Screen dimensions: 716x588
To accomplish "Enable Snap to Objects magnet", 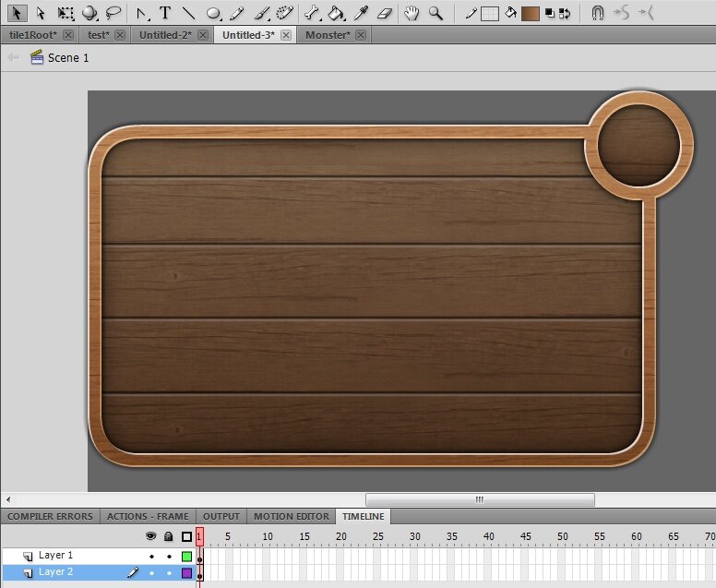I will (598, 13).
